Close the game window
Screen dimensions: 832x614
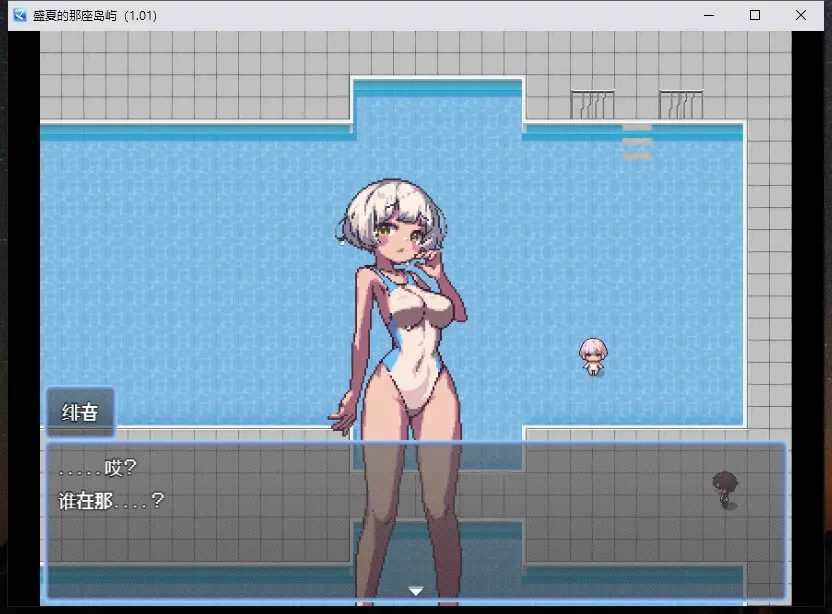801,15
